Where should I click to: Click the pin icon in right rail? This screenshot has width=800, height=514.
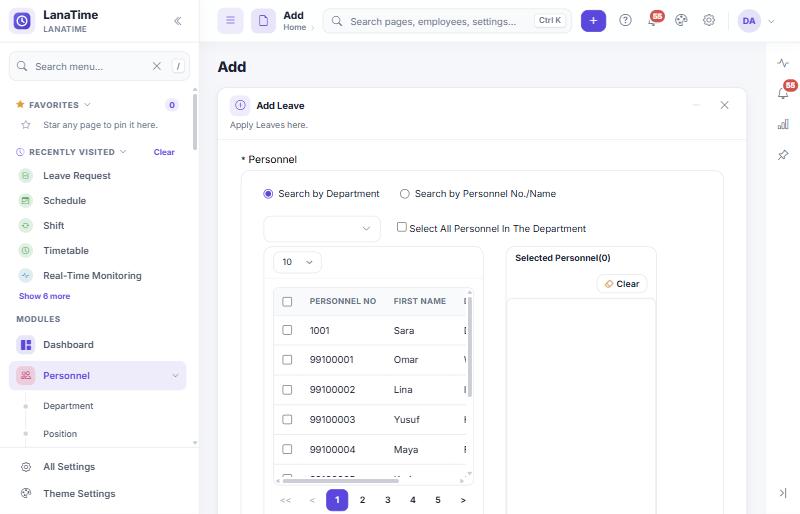click(783, 155)
